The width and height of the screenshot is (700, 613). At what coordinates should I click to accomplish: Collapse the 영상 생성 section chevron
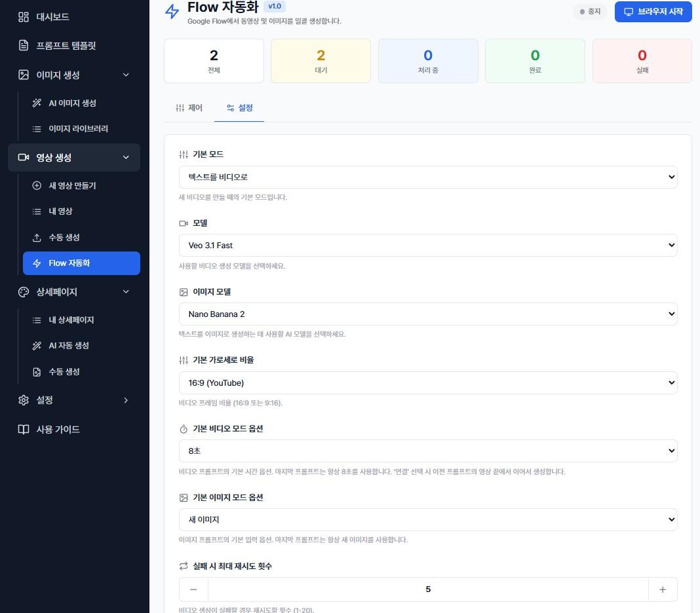tap(126, 157)
